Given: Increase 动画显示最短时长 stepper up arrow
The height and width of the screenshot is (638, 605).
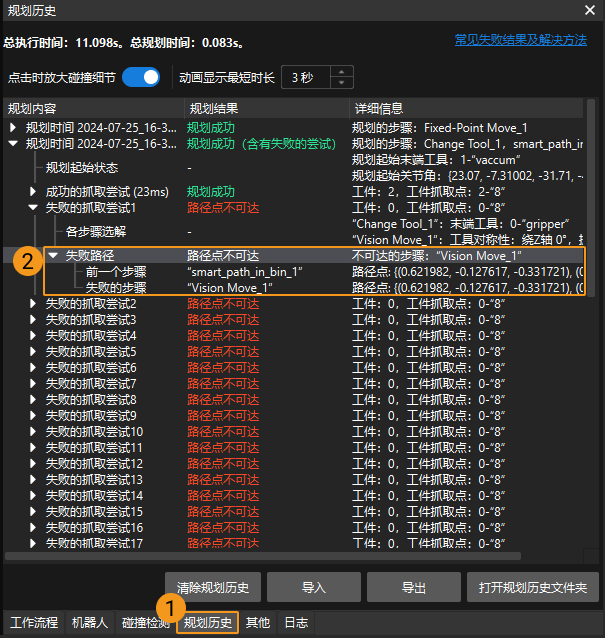Looking at the screenshot, I should pyautogui.click(x=341, y=72).
